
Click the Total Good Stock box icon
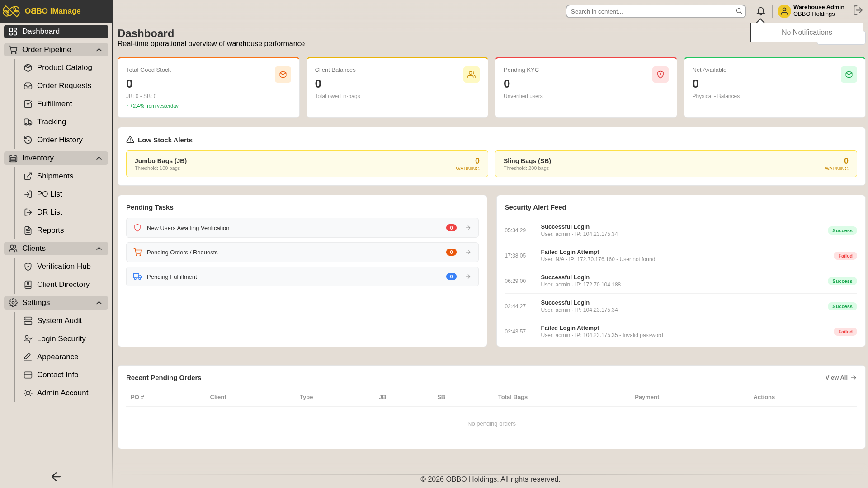point(283,75)
